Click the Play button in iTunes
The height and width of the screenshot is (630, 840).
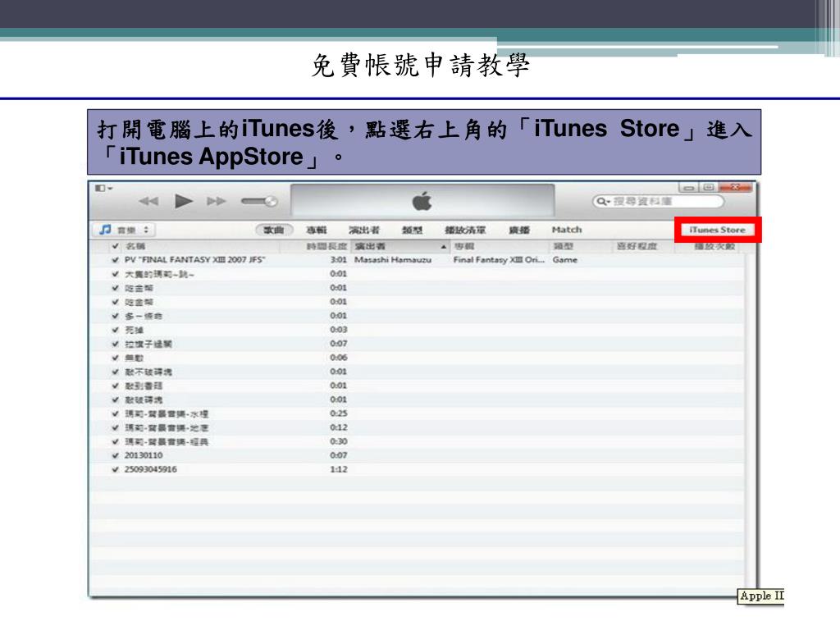coord(184,202)
